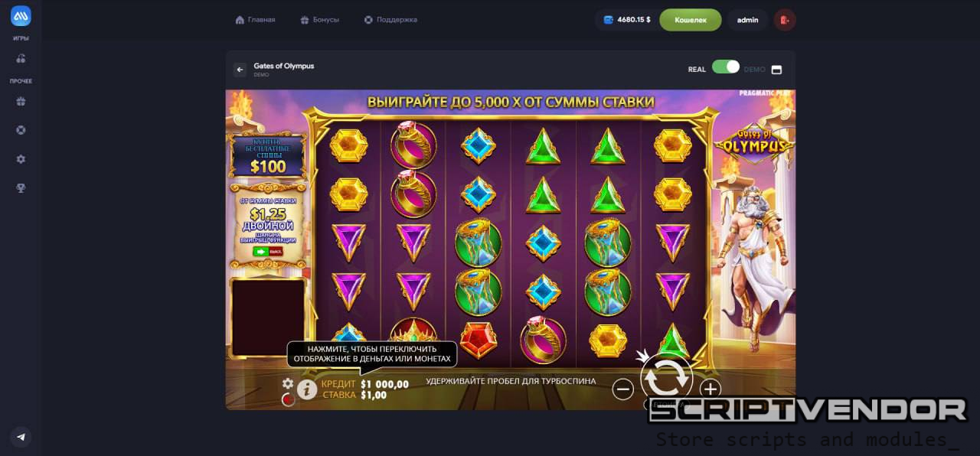Open the cherries games icon in sidebar
Image resolution: width=980 pixels, height=456 pixels.
[x=21, y=58]
